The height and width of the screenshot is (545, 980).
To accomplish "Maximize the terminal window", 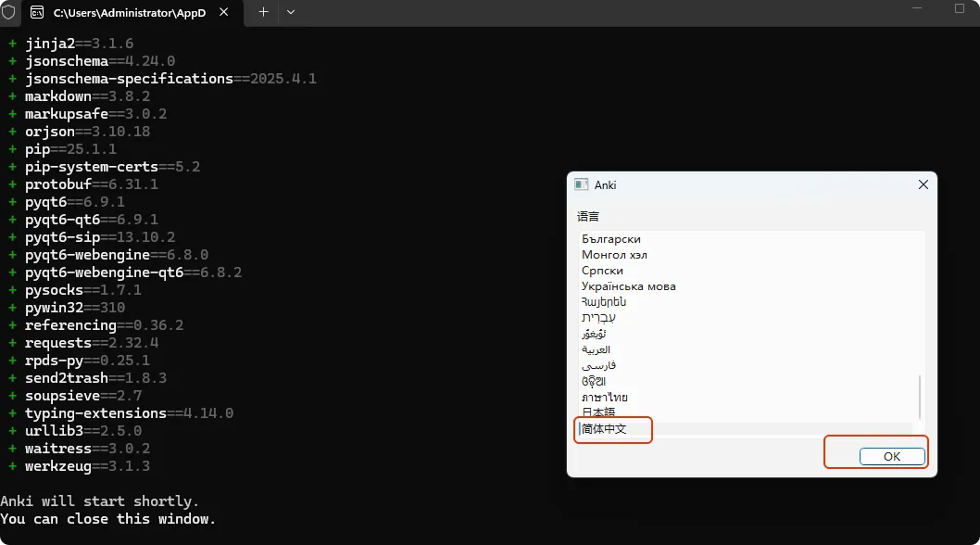I will [x=960, y=8].
